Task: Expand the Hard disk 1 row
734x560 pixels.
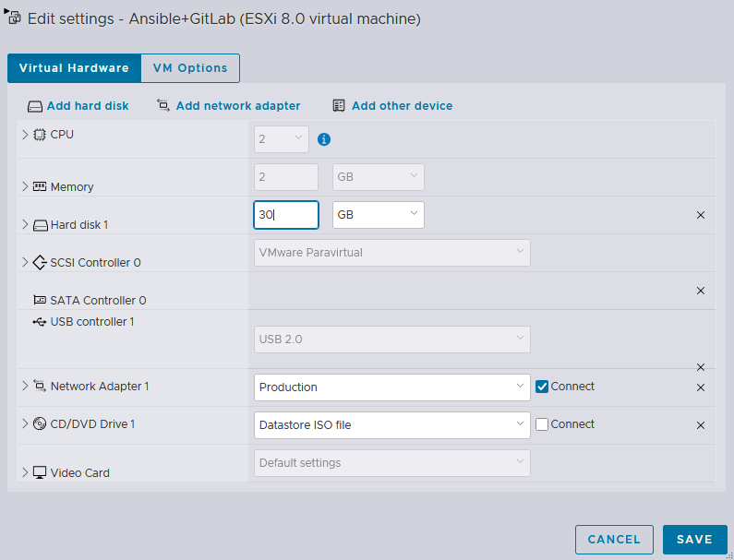Action: tap(25, 224)
